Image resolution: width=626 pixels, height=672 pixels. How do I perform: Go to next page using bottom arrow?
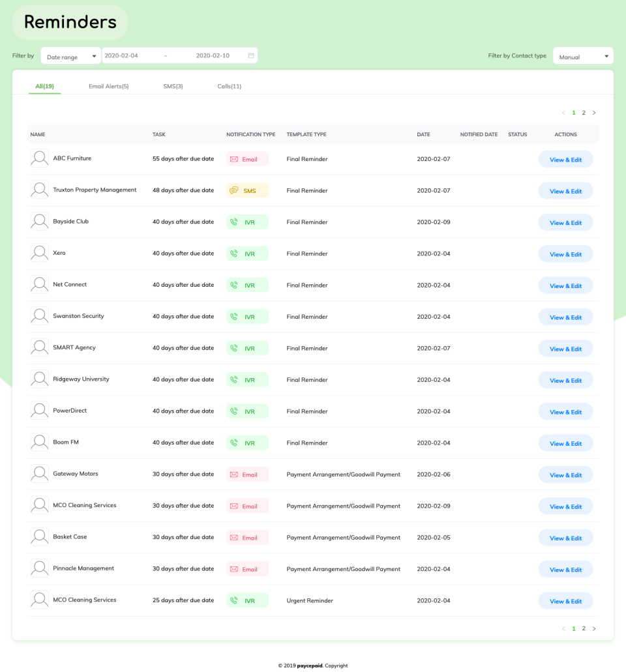(x=594, y=629)
